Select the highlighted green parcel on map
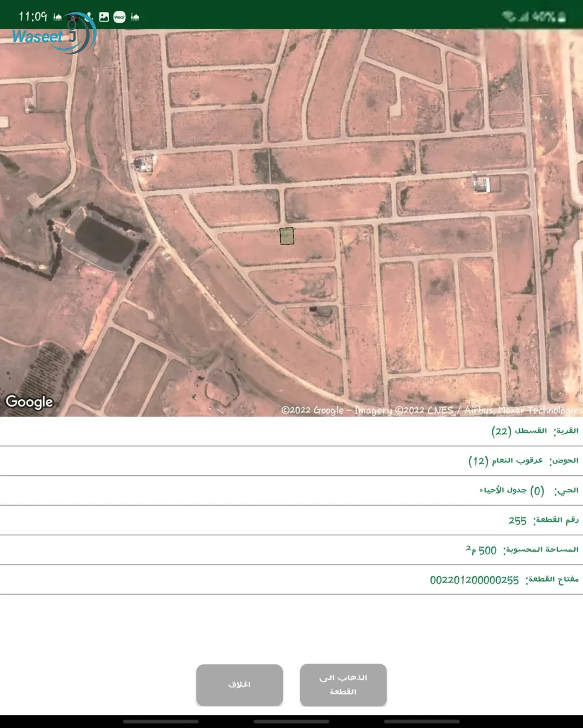The height and width of the screenshot is (728, 583). pyautogui.click(x=287, y=236)
